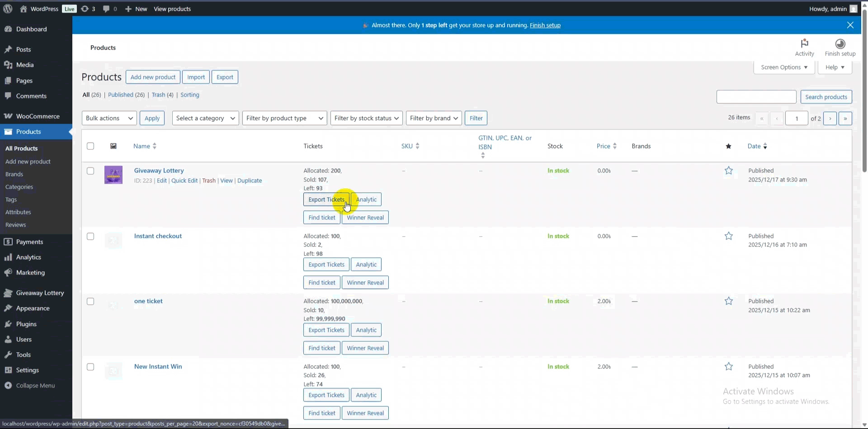Open WooCommerce in the sidebar menu
This screenshot has width=868, height=429.
pyautogui.click(x=38, y=116)
